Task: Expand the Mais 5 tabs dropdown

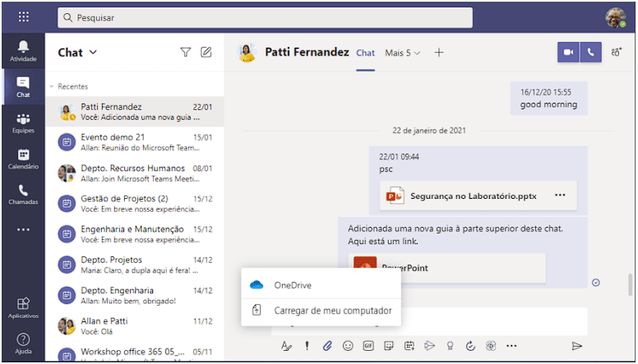Action: pyautogui.click(x=402, y=53)
